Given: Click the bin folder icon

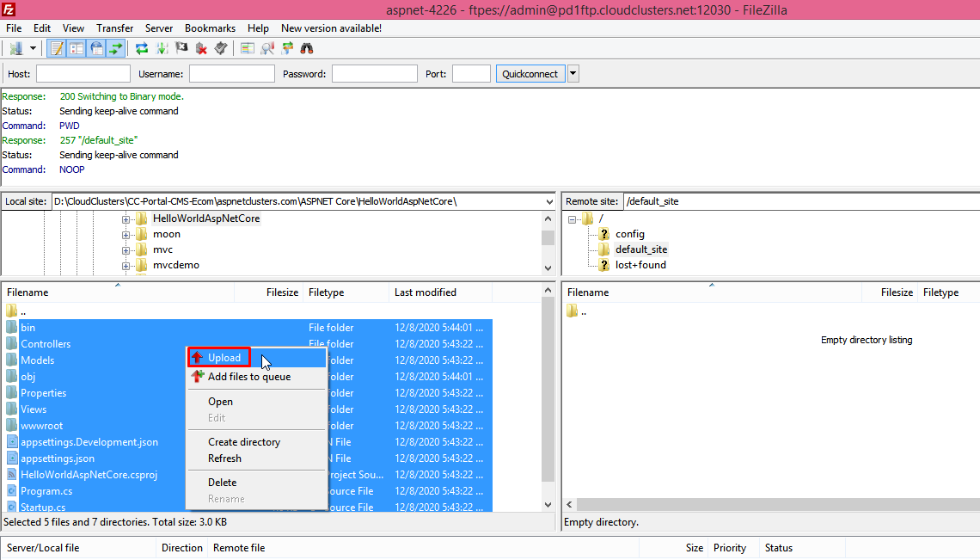Looking at the screenshot, I should [x=12, y=327].
